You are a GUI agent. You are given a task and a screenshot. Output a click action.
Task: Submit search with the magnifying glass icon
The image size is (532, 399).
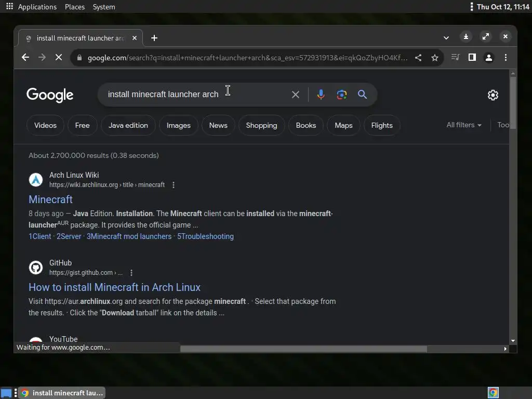[x=362, y=95]
